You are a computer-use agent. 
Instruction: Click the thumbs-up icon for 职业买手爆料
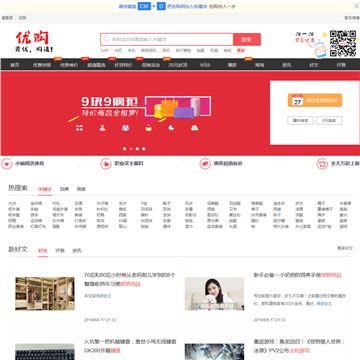(x=106, y=164)
